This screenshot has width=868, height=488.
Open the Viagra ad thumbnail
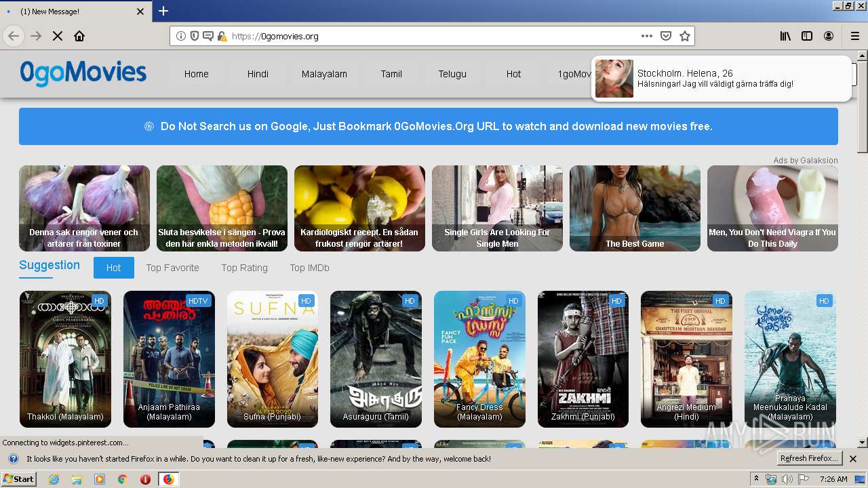click(772, 208)
